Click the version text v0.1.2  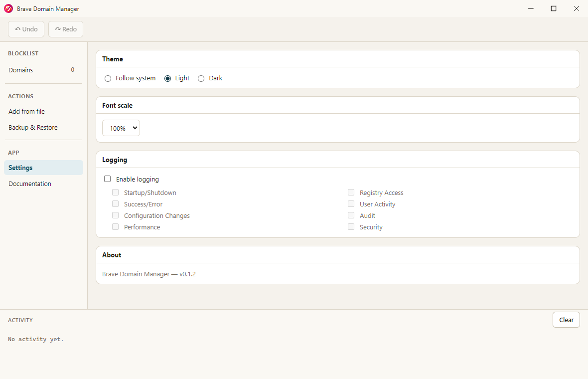pos(187,274)
